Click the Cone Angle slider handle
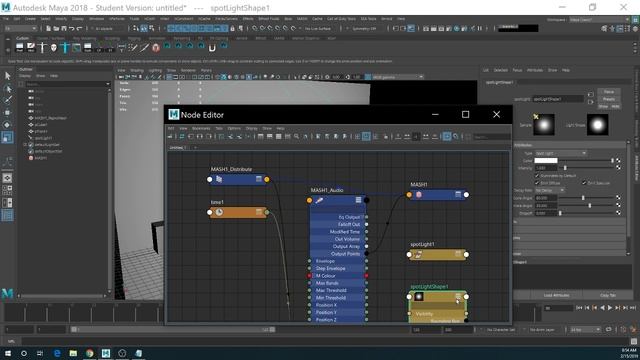 583,198
